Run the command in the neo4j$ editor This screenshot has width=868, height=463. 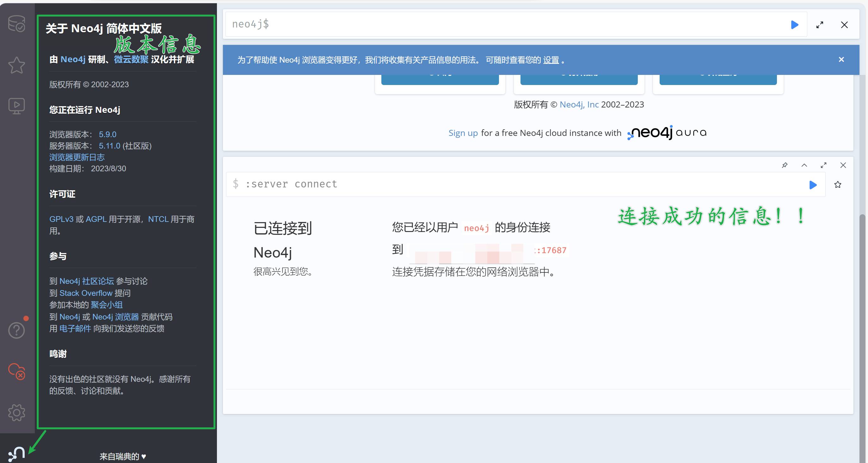[x=795, y=25]
